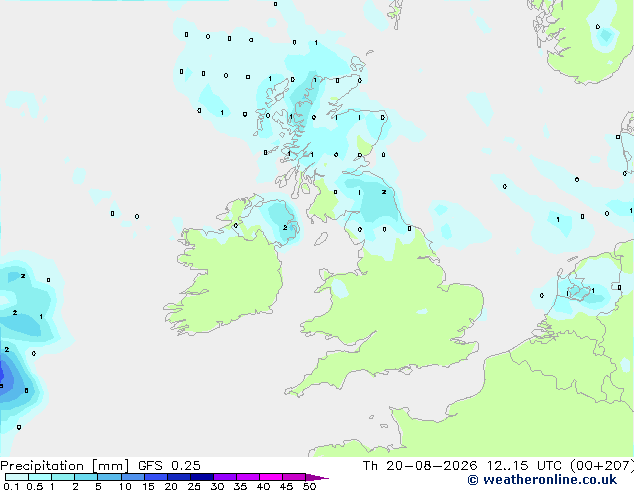Click the '2' value over Northern Ireland
Viewport: 634px width, 490px height.
(x=285, y=228)
